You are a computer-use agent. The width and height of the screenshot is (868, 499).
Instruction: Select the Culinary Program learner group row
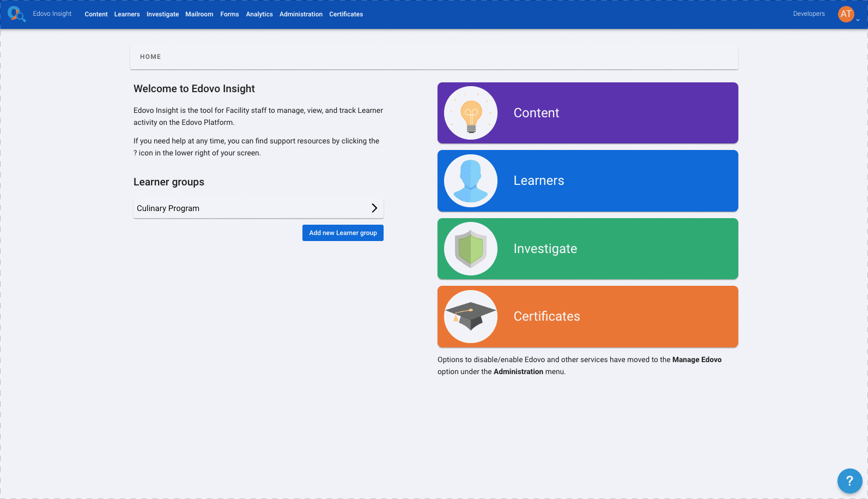tap(258, 208)
